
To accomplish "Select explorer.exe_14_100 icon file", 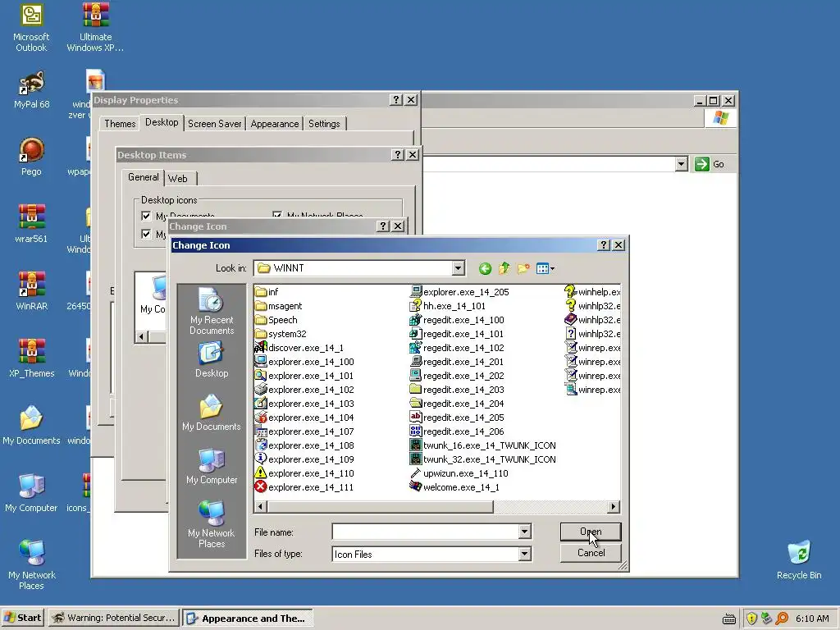I will point(304,362).
